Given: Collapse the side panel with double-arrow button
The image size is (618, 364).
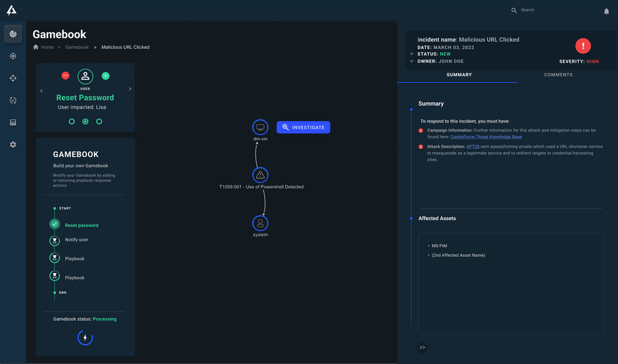Looking at the screenshot, I should pyautogui.click(x=422, y=347).
